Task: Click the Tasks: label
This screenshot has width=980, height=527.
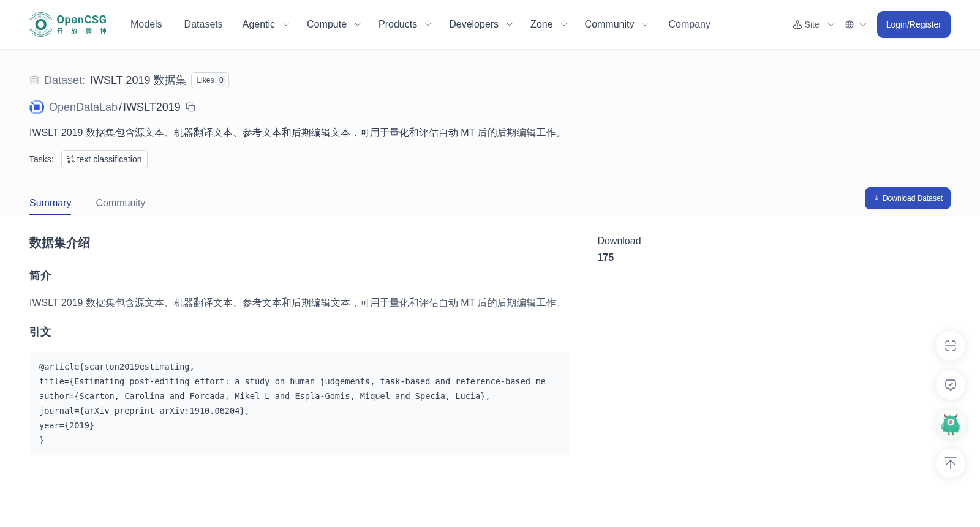Action: (x=42, y=159)
